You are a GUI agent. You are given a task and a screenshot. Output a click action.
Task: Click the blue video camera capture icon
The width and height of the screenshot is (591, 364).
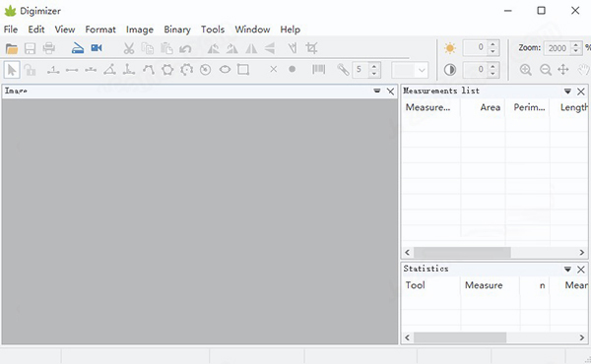pos(97,48)
